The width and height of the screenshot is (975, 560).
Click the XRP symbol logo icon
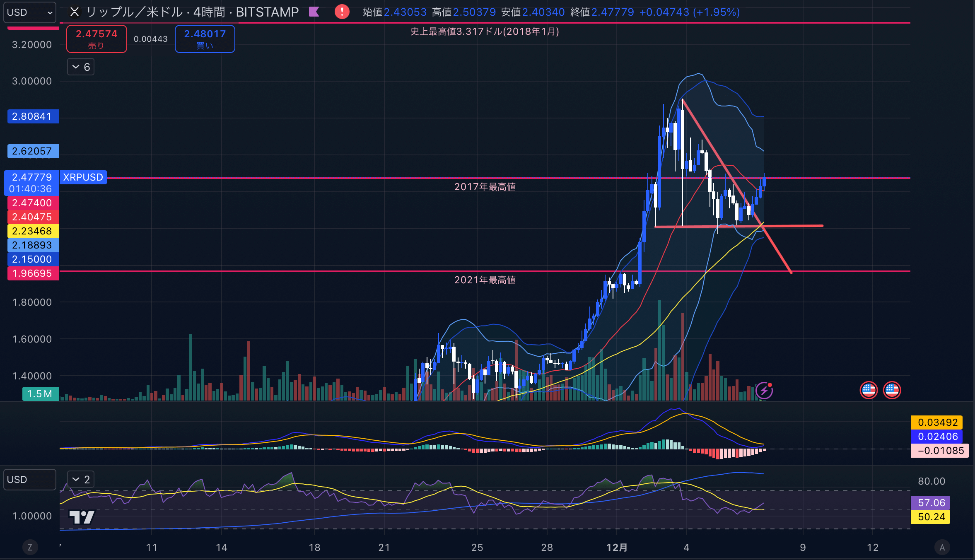click(x=75, y=12)
